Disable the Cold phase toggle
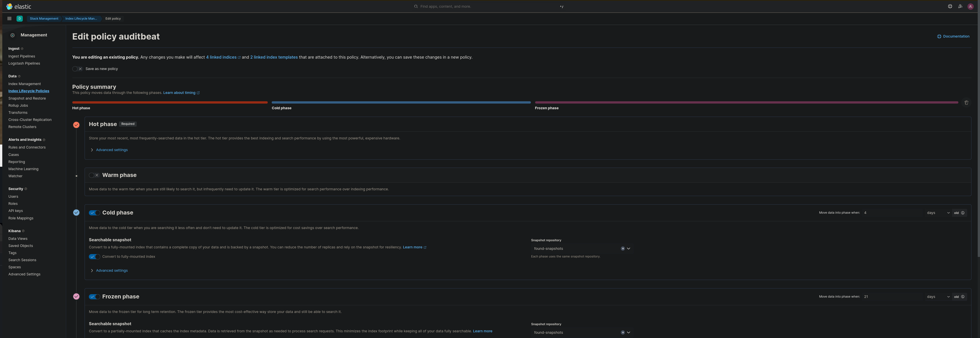 pyautogui.click(x=94, y=213)
